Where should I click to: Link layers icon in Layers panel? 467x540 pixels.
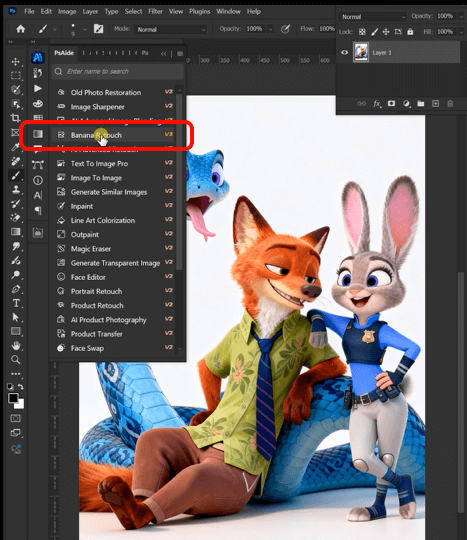(x=362, y=104)
